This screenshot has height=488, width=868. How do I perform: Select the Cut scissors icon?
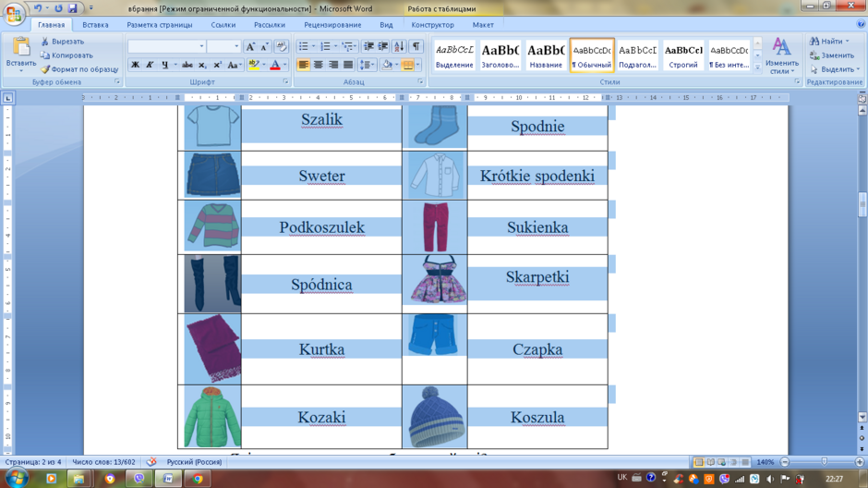(45, 42)
